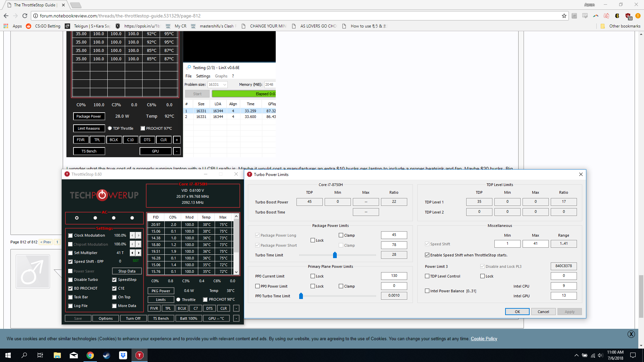Open Chrome from the taskbar
Image resolution: width=644 pixels, height=362 pixels.
click(90, 355)
